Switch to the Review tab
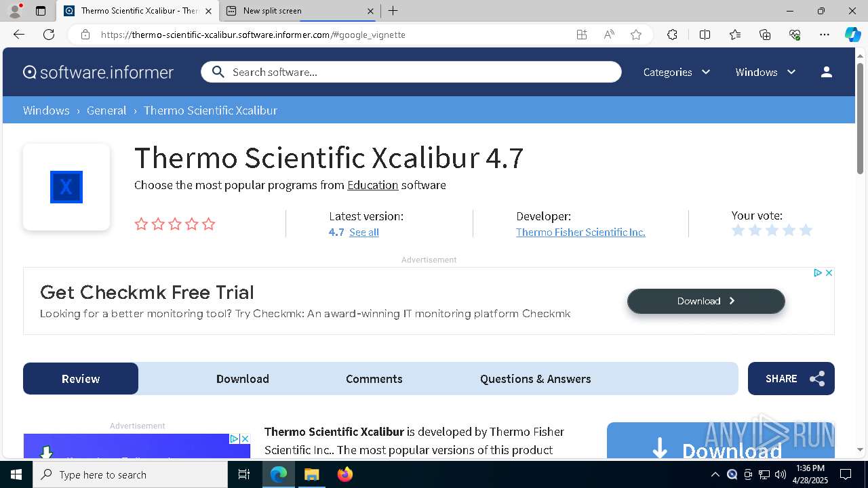The image size is (868, 488). point(81,379)
